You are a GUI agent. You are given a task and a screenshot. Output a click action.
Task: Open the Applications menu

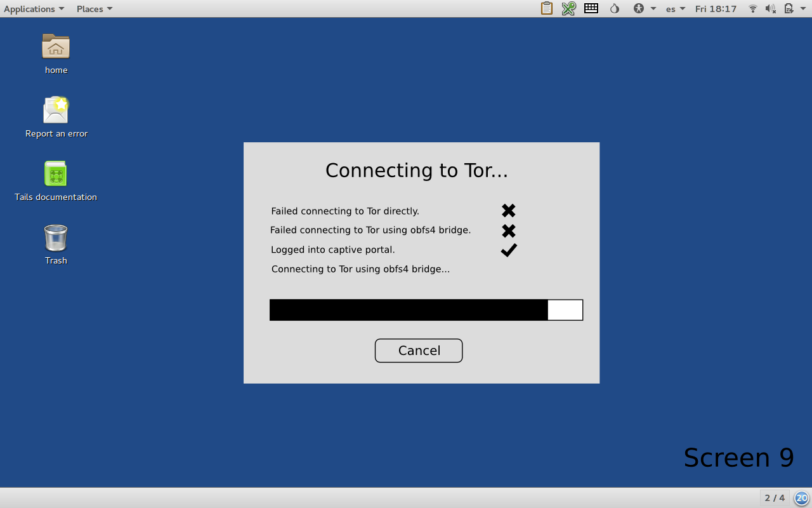(x=34, y=8)
